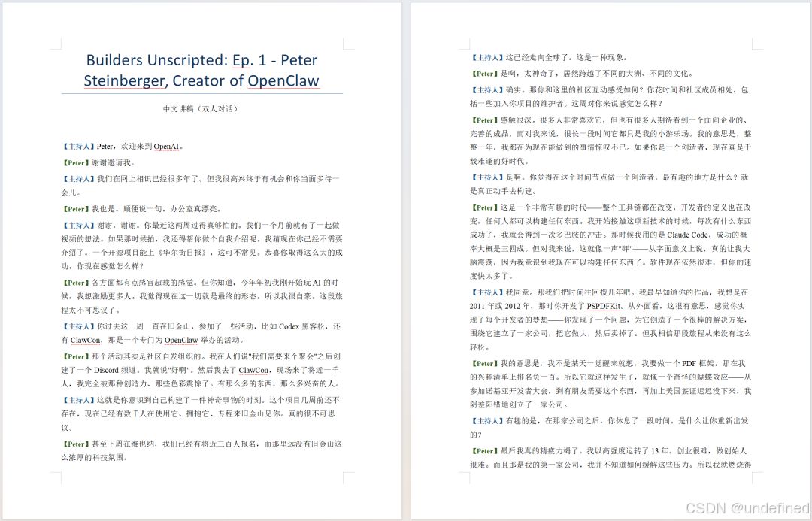Screen dimensions: 812x521
Task: Click the phrase "办公室真漂亮"
Action: tap(193, 209)
